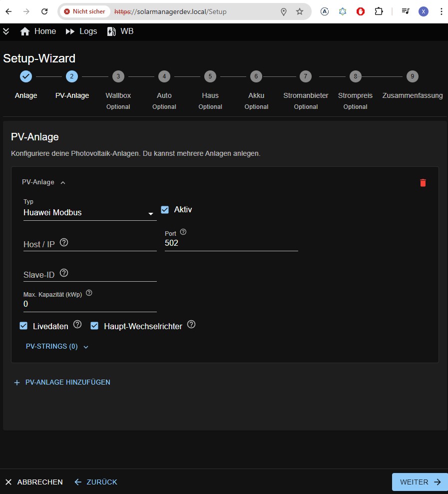Image resolution: width=448 pixels, height=494 pixels.
Task: Click PV-Anlage hinzufügen button
Action: click(x=62, y=382)
